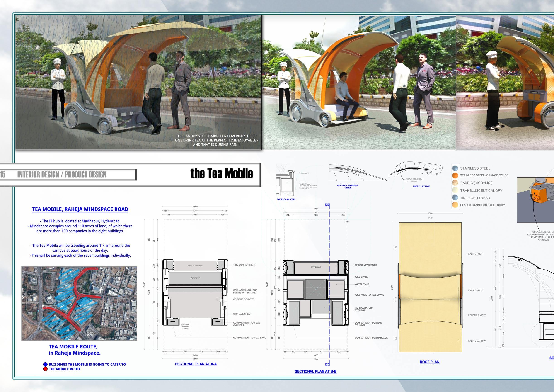Click the Sectional Plan at B-B title
This screenshot has height=392, width=554.
pyautogui.click(x=315, y=371)
